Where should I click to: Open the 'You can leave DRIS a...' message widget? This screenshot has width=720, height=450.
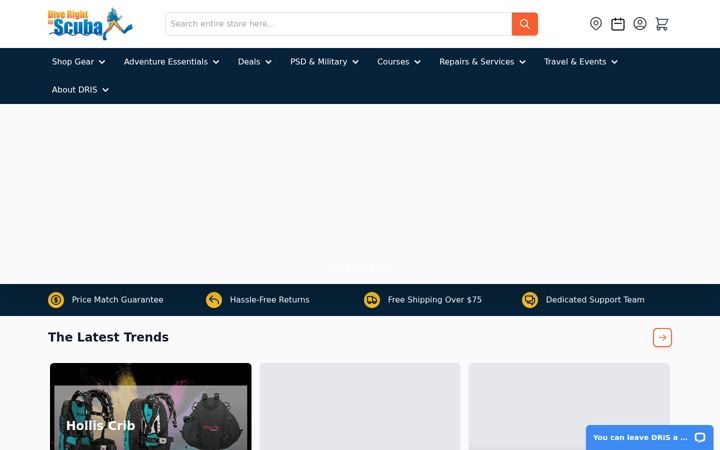pyautogui.click(x=649, y=437)
